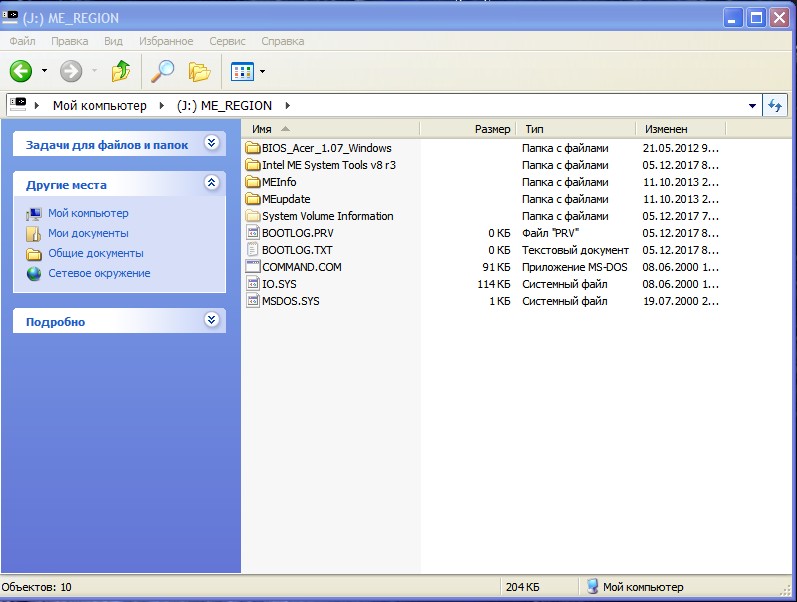Select System Volume Information folder icon
Screen dimensions: 797x602
[253, 216]
